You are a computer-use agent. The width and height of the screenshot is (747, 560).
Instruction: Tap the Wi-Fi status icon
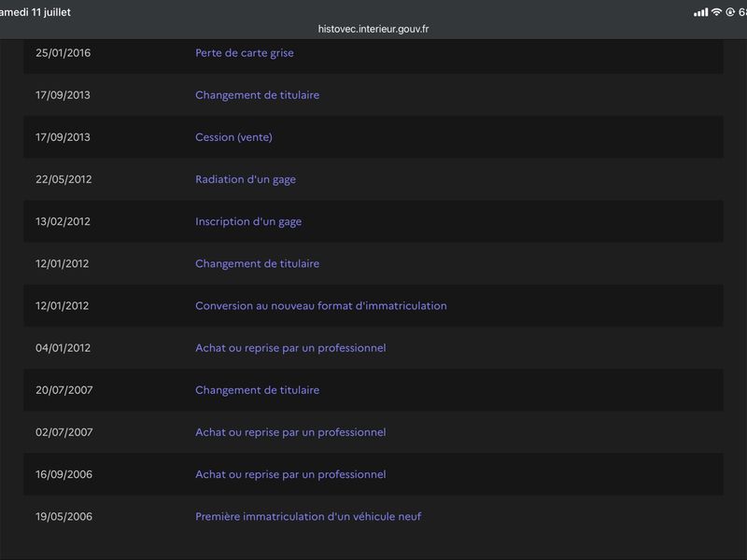click(716, 12)
